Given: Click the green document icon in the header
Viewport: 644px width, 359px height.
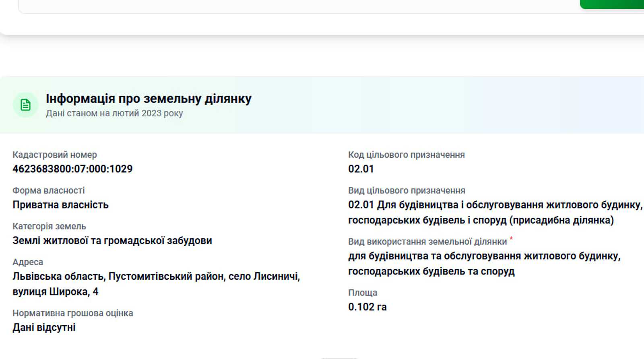Looking at the screenshot, I should pos(25,105).
